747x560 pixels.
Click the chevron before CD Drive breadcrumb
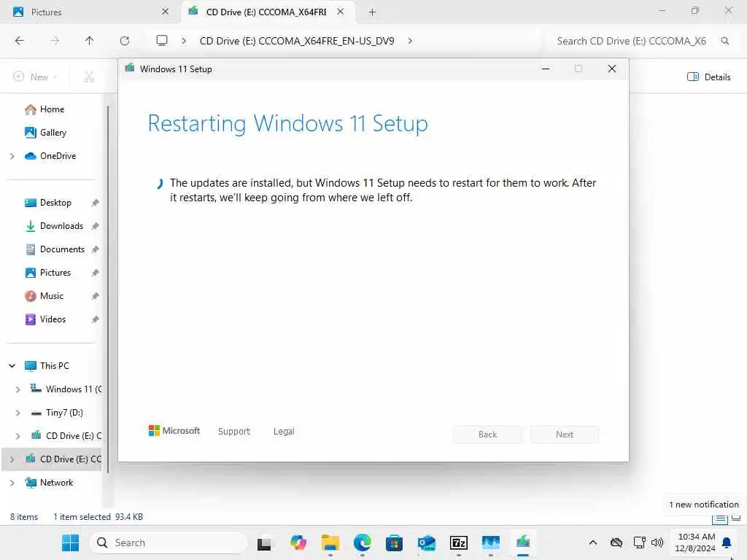point(183,41)
